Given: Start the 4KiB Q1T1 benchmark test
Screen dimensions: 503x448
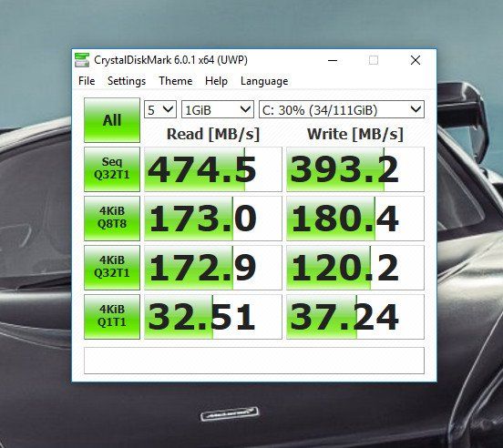Looking at the screenshot, I should [x=112, y=317].
